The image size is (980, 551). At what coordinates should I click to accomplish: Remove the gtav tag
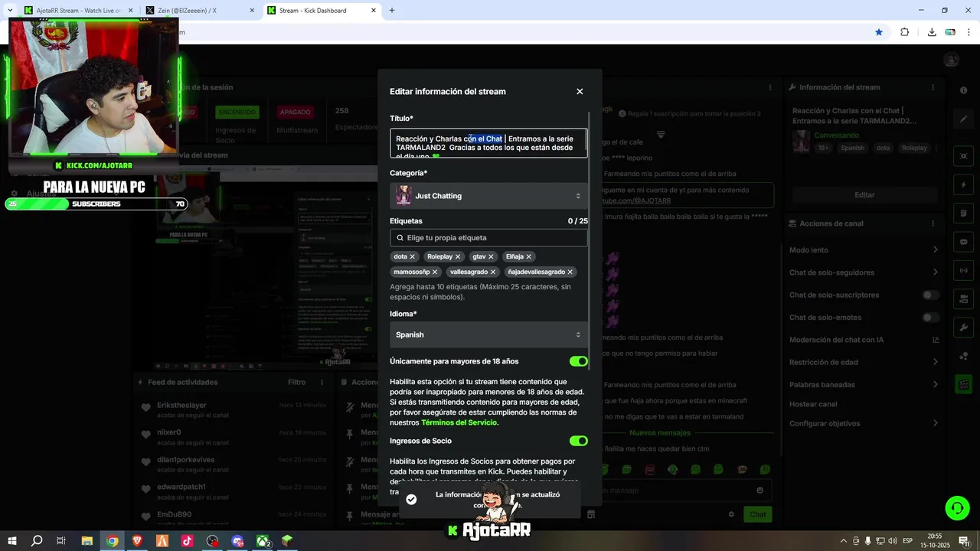(491, 256)
